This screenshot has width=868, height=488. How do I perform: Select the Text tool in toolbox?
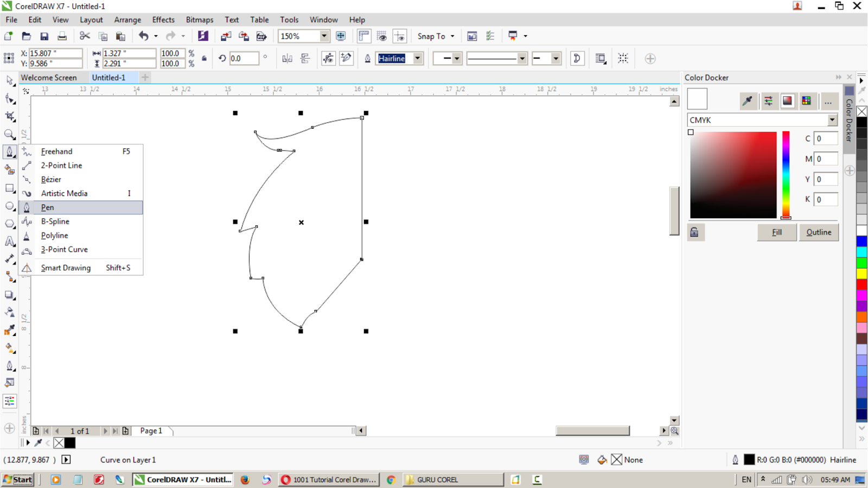(x=10, y=242)
